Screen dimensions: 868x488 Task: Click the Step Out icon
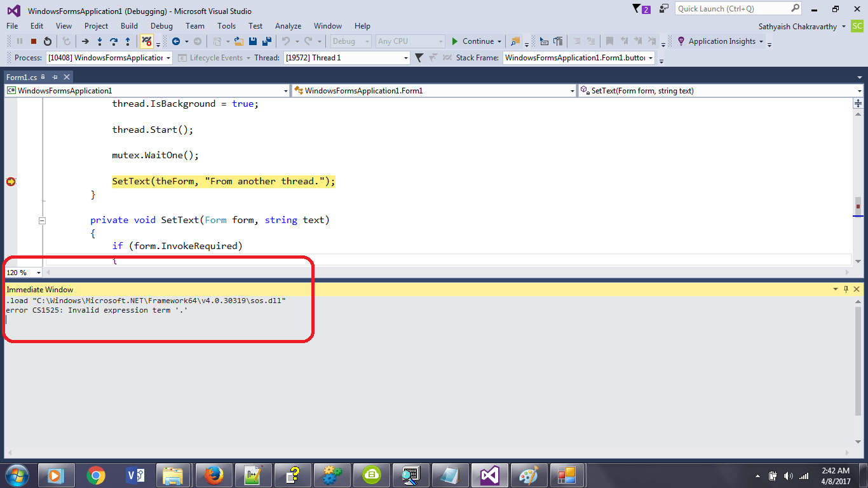128,41
